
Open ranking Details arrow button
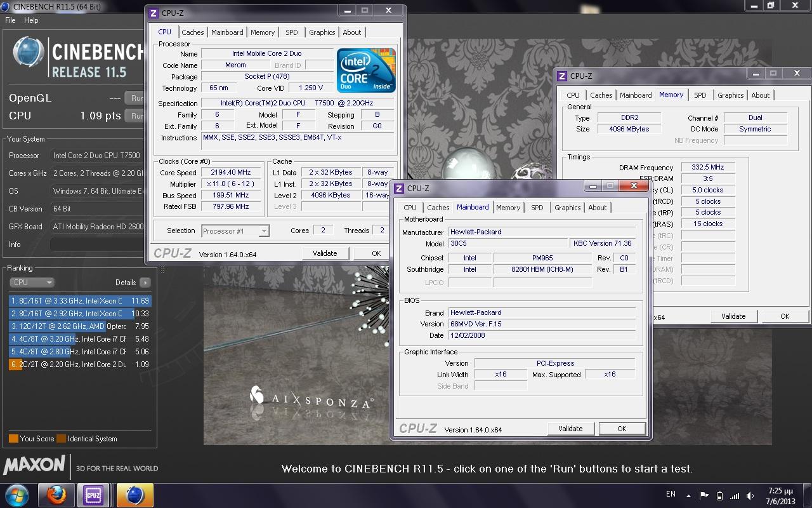145,283
